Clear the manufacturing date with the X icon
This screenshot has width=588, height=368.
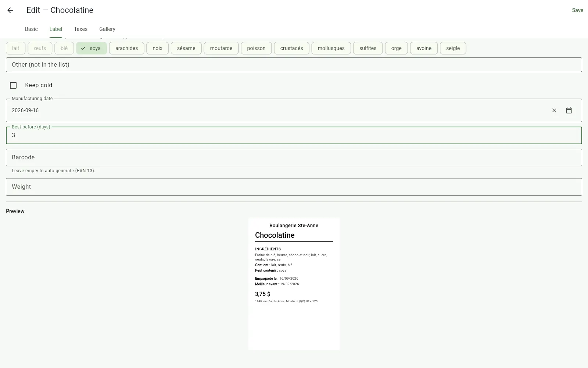(554, 110)
